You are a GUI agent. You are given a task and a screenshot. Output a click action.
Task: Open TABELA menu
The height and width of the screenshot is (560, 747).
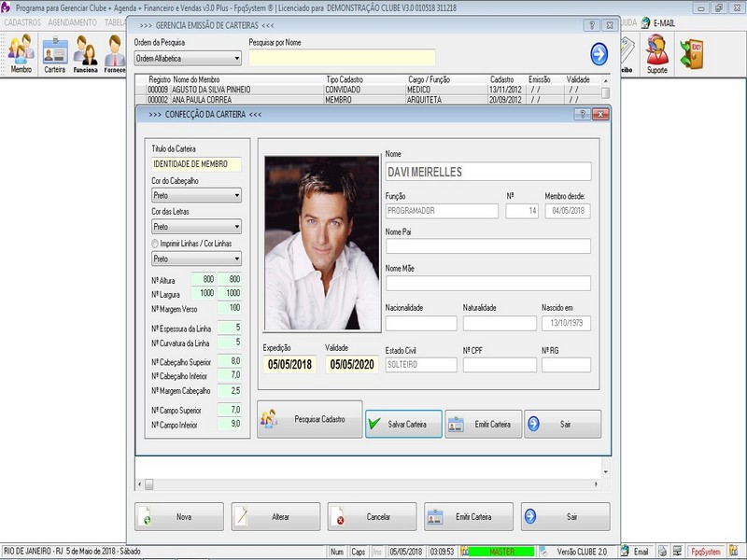[x=115, y=22]
